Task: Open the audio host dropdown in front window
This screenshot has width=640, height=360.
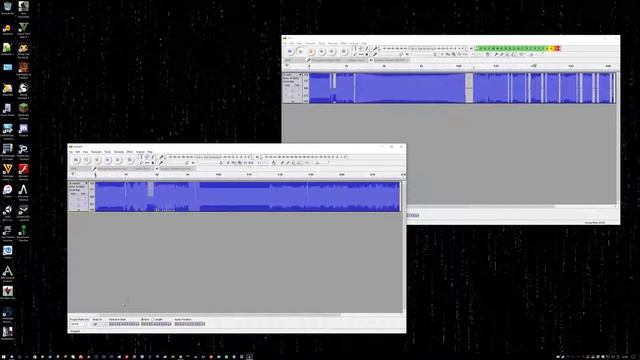Action: click(81, 169)
